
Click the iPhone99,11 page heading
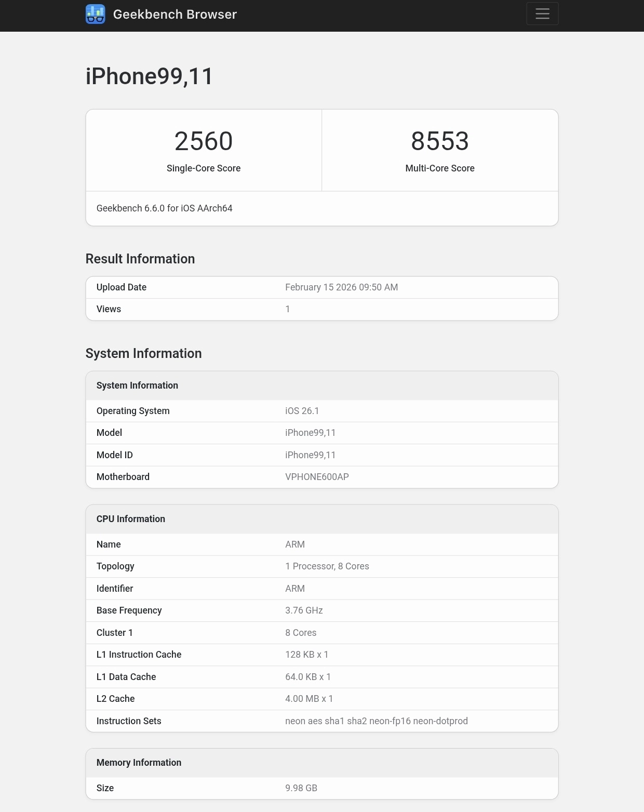click(x=150, y=76)
